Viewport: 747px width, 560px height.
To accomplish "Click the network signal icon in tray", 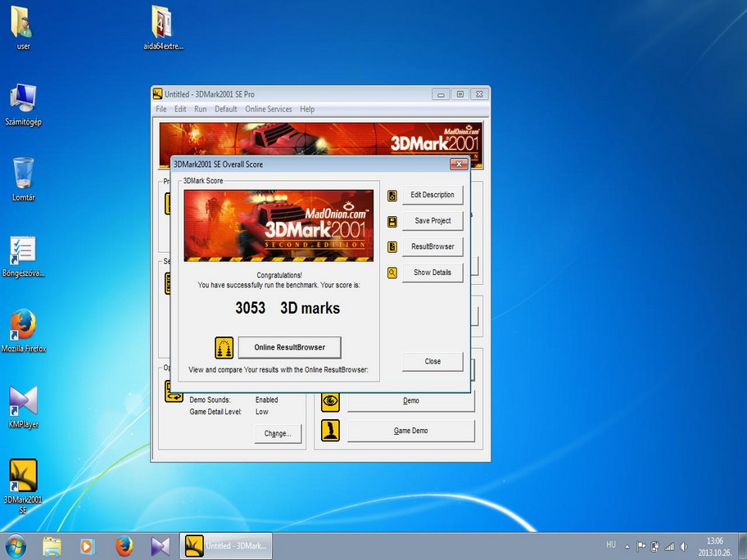I will (669, 547).
